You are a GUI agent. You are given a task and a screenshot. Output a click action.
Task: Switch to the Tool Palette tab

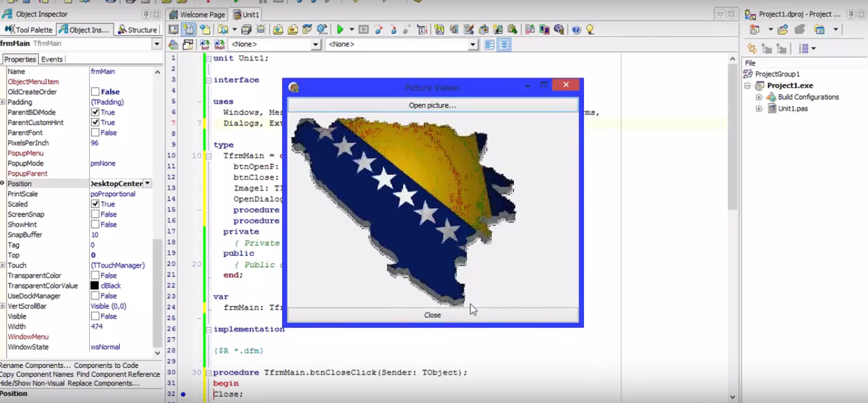(x=29, y=29)
